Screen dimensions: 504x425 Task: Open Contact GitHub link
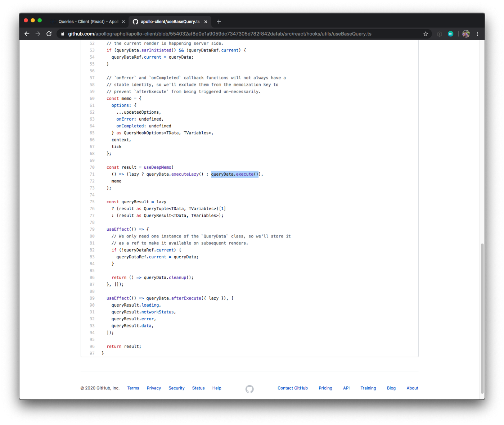293,388
